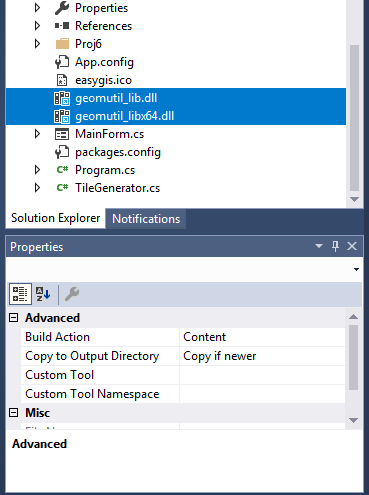The height and width of the screenshot is (495, 369).
Task: Select geomutil_libx64.dll file name
Action: tap(125, 116)
